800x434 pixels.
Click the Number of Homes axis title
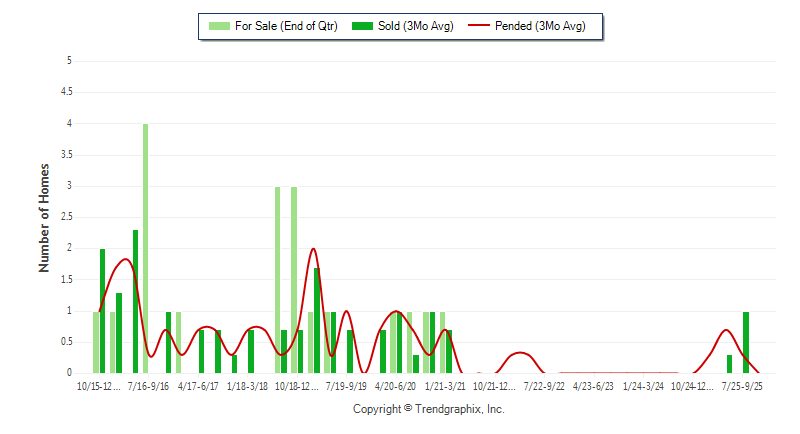(44, 218)
